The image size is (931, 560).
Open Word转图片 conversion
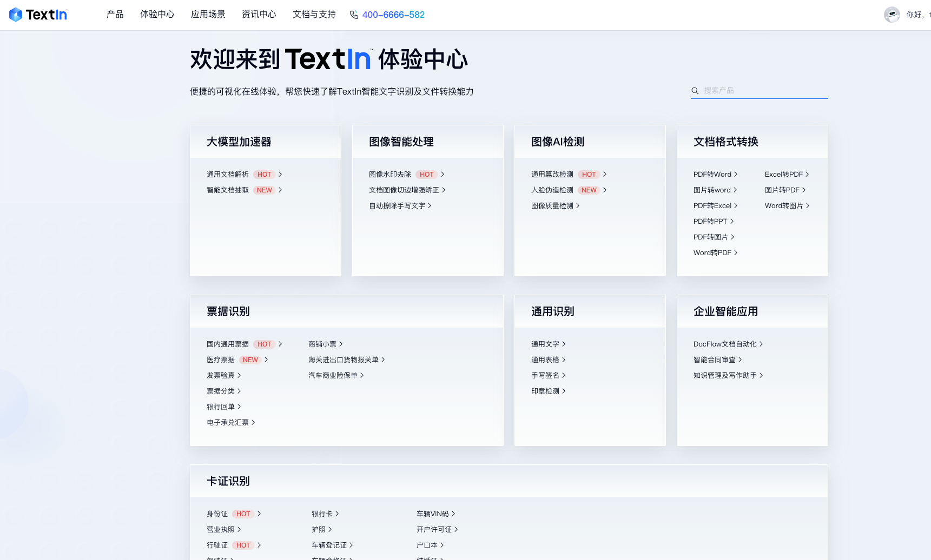pyautogui.click(x=784, y=206)
